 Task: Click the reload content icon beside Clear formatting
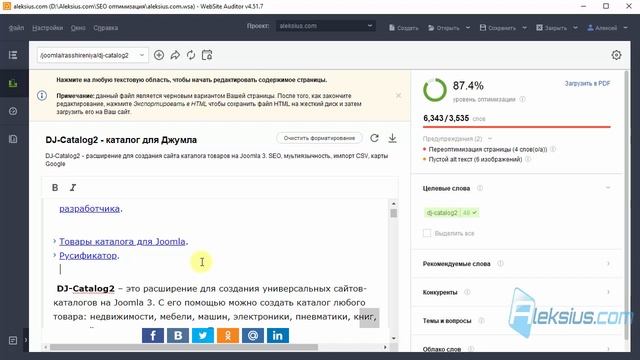pos(374,138)
